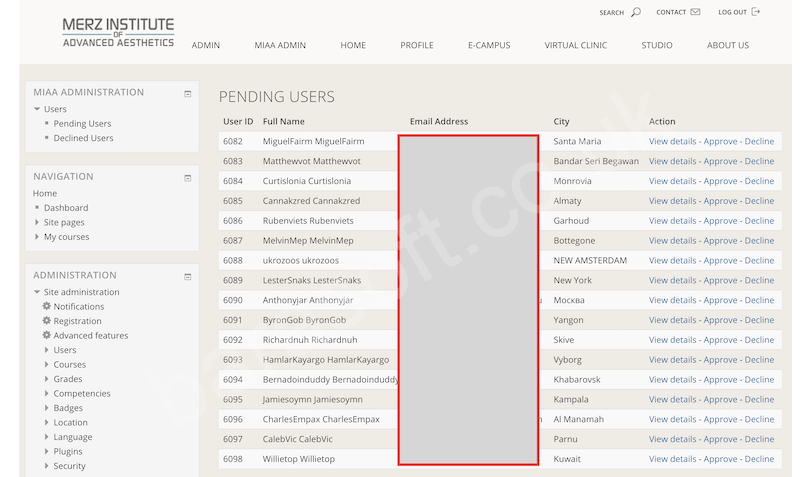Expand the Language node
800x477 pixels.
pos(46,437)
